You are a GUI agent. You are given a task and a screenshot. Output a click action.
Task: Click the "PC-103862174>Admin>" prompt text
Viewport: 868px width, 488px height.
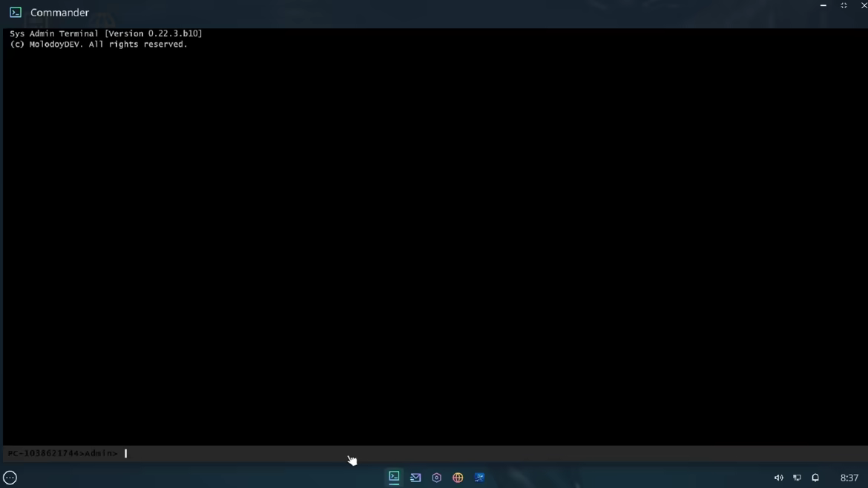(x=62, y=453)
